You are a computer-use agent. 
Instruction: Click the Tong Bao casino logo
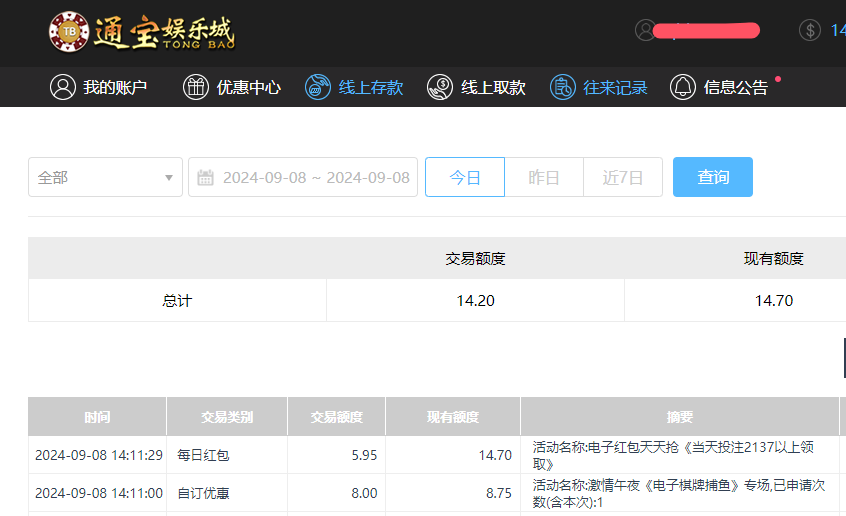[141, 33]
